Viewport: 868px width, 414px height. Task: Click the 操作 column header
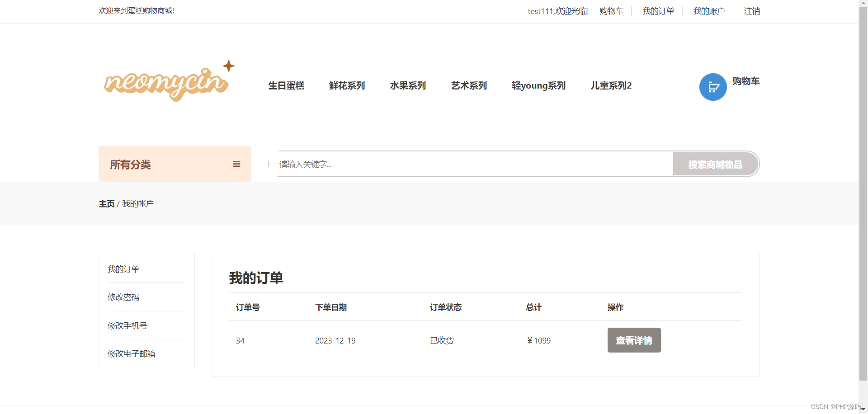pos(615,307)
